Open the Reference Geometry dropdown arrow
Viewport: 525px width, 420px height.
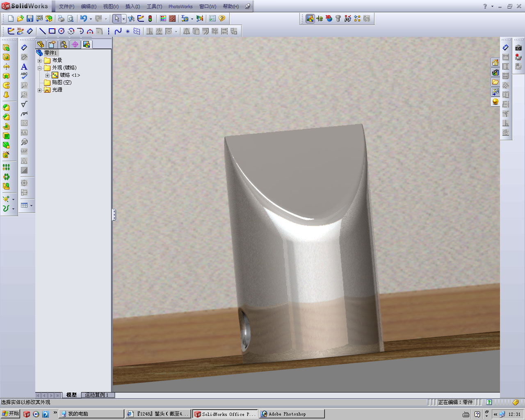point(13,199)
